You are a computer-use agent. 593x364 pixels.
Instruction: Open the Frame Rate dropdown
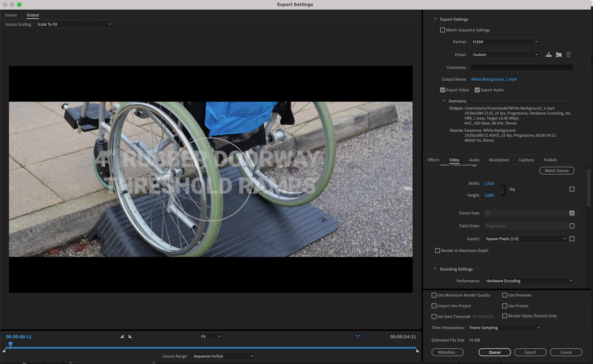tap(525, 213)
